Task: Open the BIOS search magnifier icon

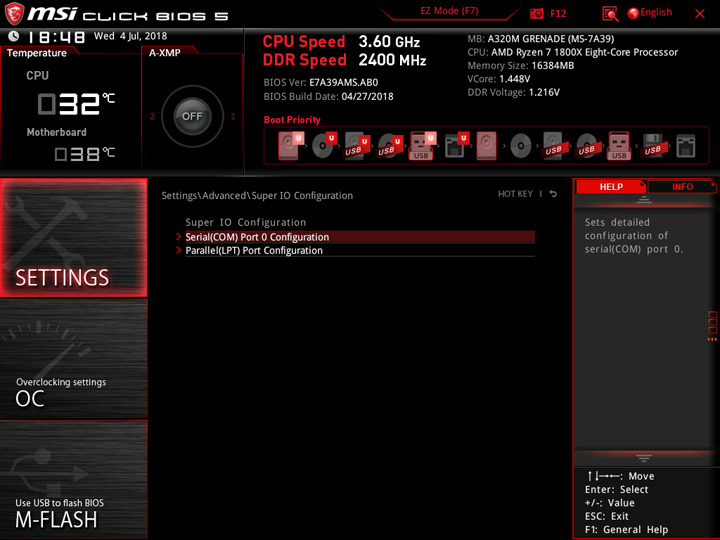Action: coord(610,14)
